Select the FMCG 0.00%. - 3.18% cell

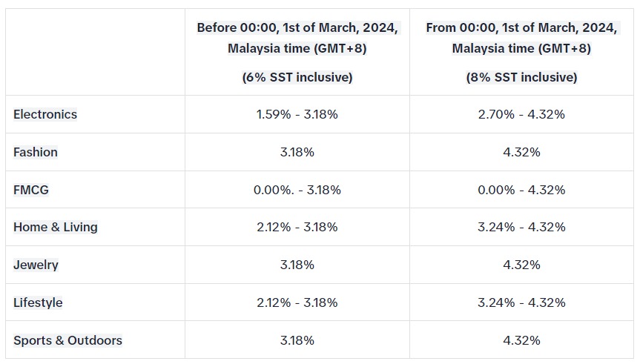pyautogui.click(x=297, y=190)
